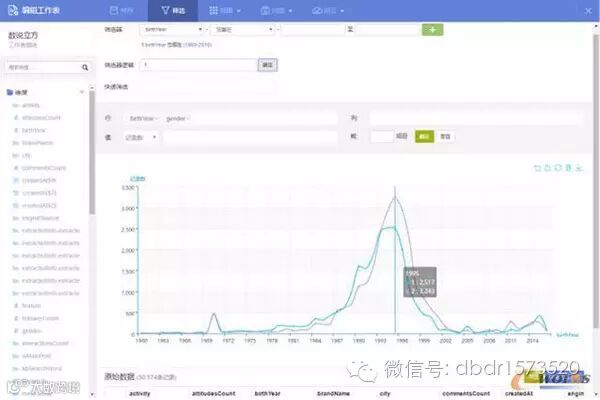Click second chart toolbar icon
The height and width of the screenshot is (400, 600).
[x=548, y=168]
